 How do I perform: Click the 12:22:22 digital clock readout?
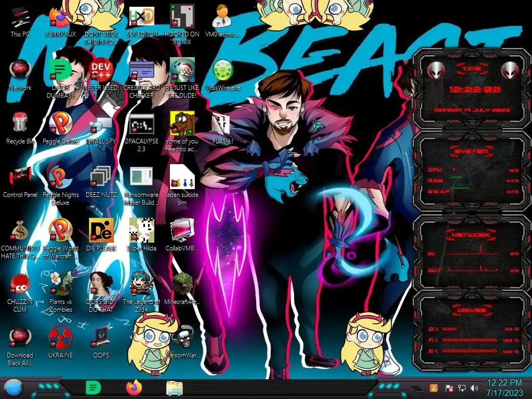(x=475, y=89)
